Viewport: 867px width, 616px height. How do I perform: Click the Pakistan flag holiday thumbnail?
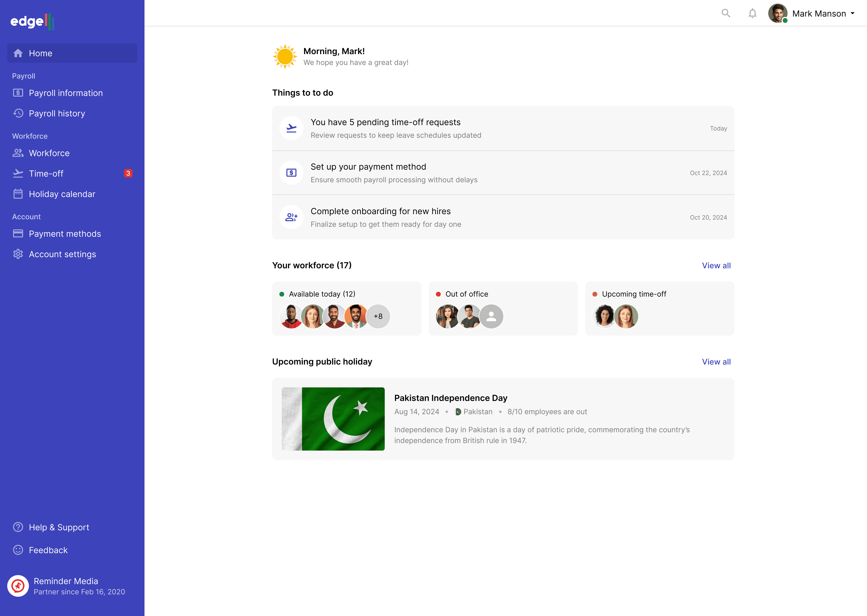point(333,419)
